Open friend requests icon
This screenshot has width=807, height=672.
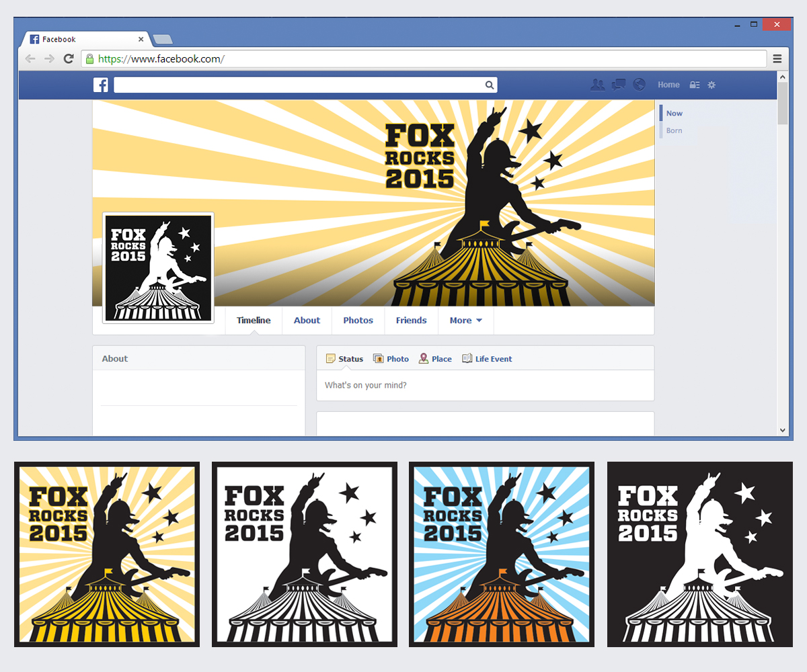pos(597,85)
